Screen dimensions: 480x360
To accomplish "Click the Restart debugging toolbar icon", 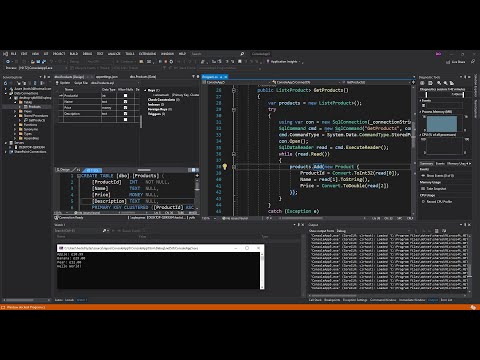I will [x=171, y=62].
